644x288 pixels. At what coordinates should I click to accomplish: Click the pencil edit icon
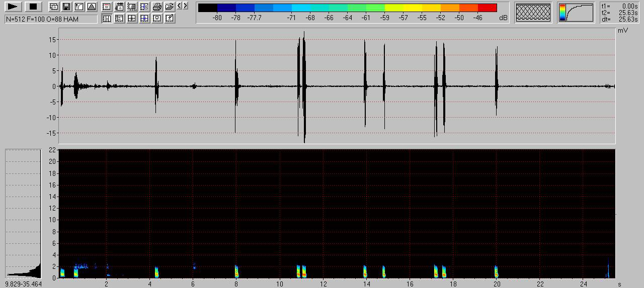170,19
